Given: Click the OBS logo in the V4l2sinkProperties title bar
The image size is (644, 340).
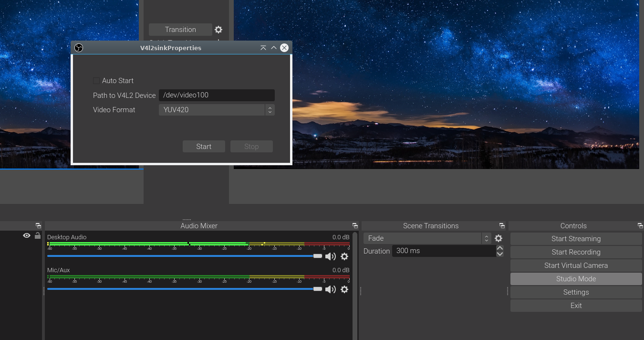Looking at the screenshot, I should pos(79,48).
